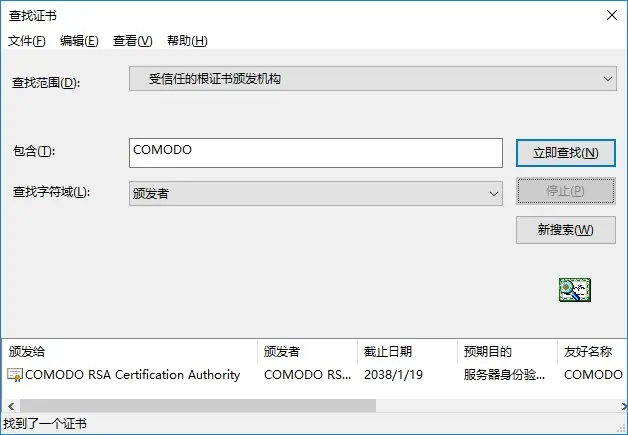The height and width of the screenshot is (435, 628).
Task: Open the 查看(V) menu
Action: [133, 40]
